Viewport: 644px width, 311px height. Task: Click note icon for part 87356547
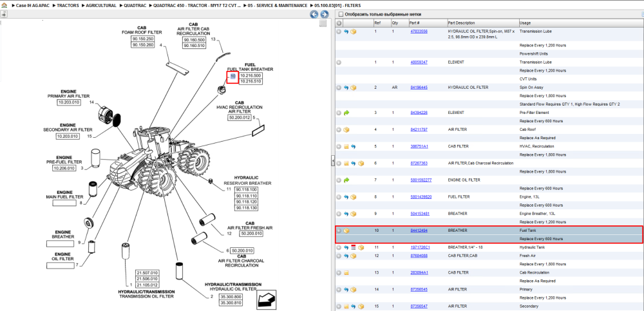tap(346, 306)
